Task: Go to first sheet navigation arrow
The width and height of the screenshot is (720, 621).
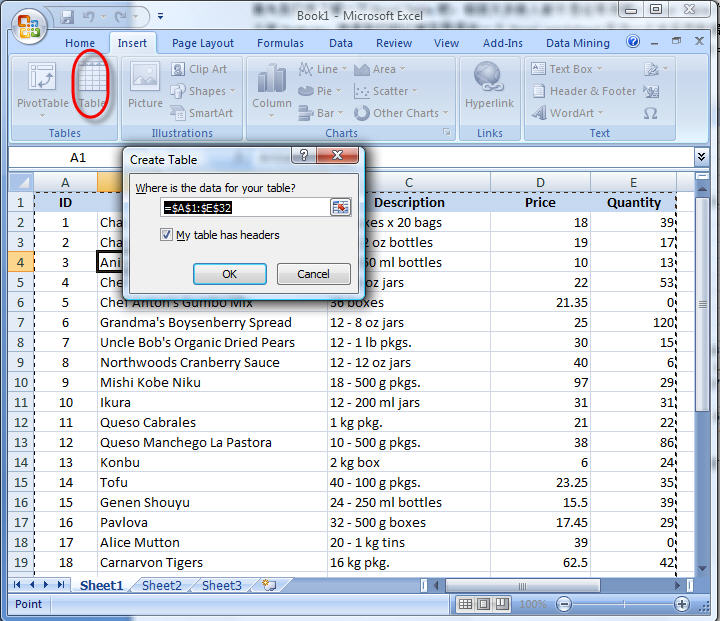Action: (x=17, y=585)
